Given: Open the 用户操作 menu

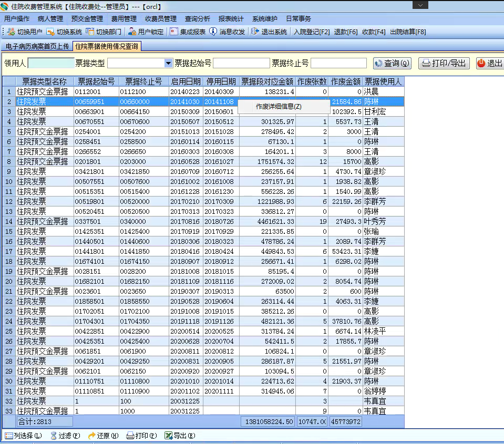Looking at the screenshot, I should pyautogui.click(x=17, y=19).
